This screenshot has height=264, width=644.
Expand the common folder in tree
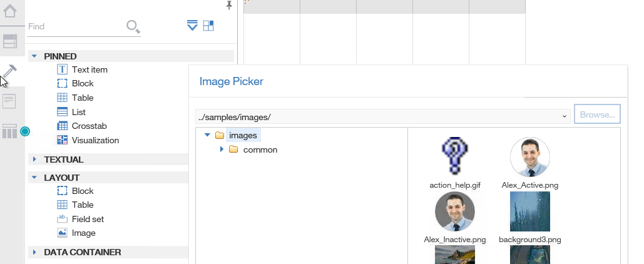click(222, 150)
